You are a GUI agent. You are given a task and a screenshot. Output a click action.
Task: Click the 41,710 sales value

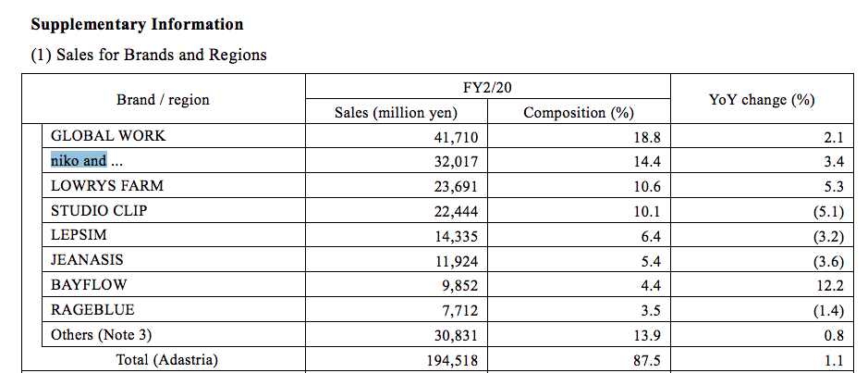456,137
